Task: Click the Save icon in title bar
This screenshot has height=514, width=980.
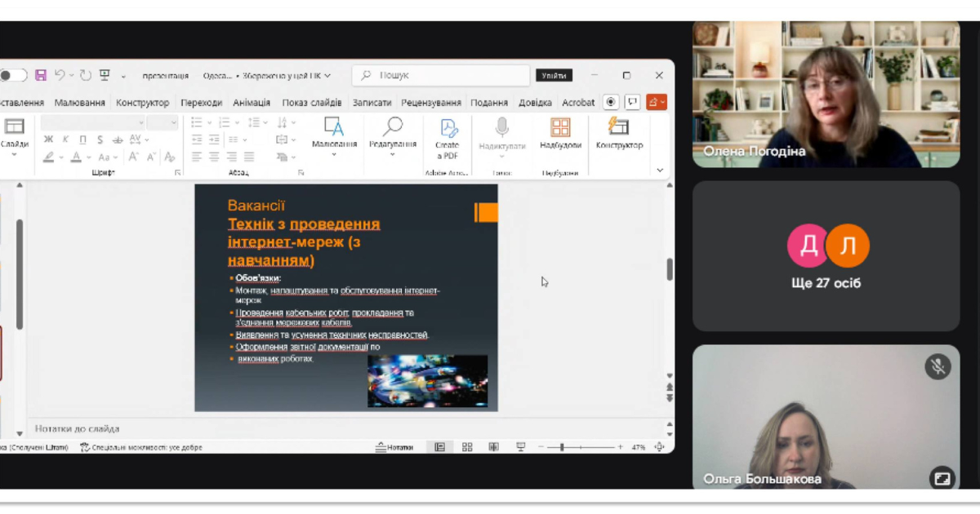Action: click(40, 75)
